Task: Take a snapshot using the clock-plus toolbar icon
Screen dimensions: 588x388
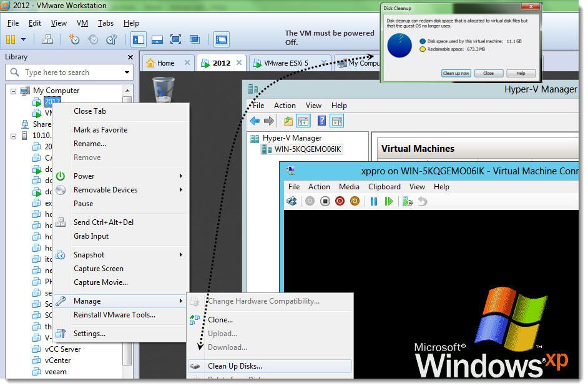Action: [x=74, y=39]
